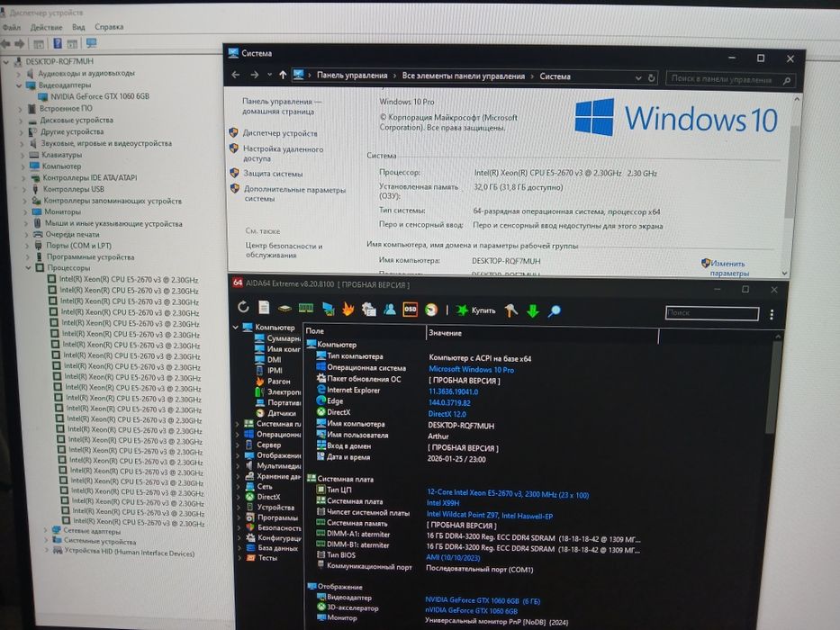This screenshot has width=840, height=630.
Task: Click the blue help icon in Device Manager toolbar
Action: point(58,43)
